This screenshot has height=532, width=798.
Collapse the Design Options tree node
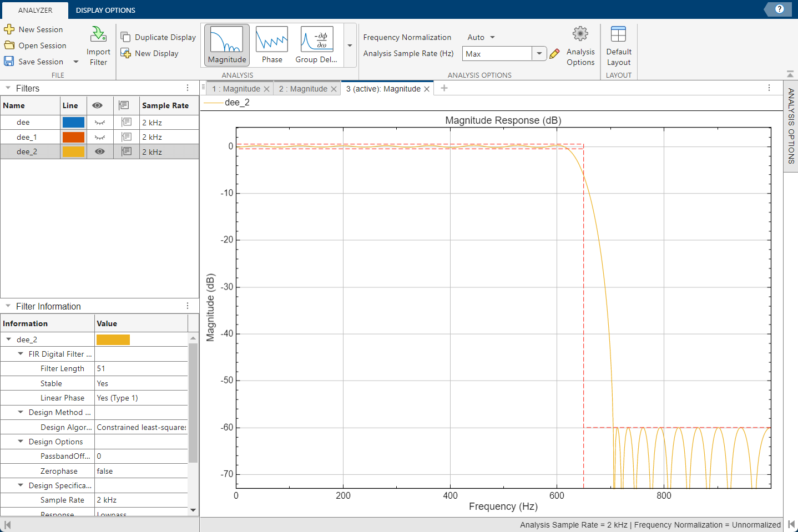point(21,442)
